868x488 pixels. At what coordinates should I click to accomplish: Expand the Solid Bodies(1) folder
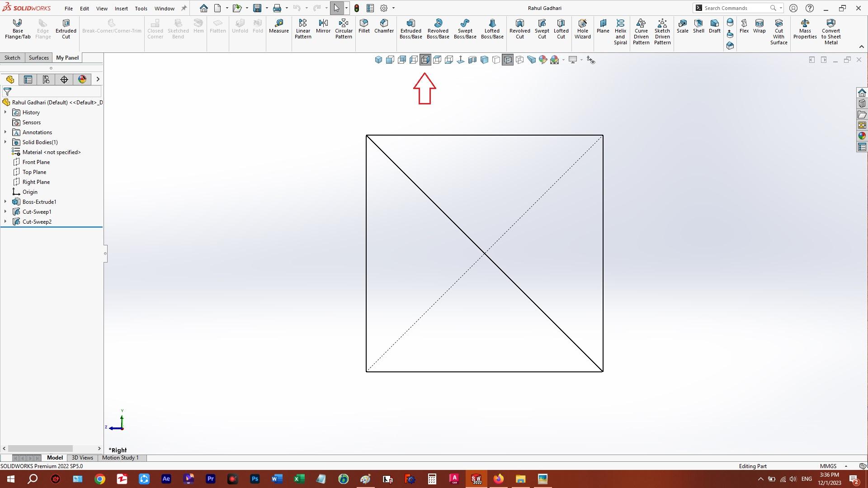tap(5, 142)
